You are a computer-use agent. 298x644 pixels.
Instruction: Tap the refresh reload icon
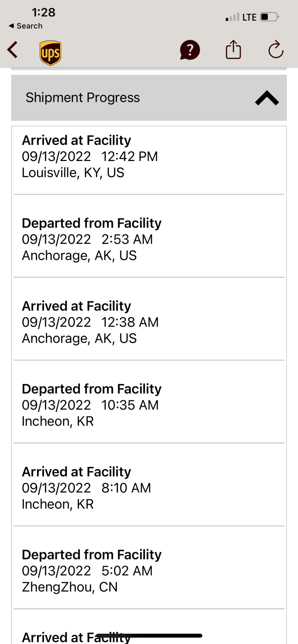coord(276,50)
